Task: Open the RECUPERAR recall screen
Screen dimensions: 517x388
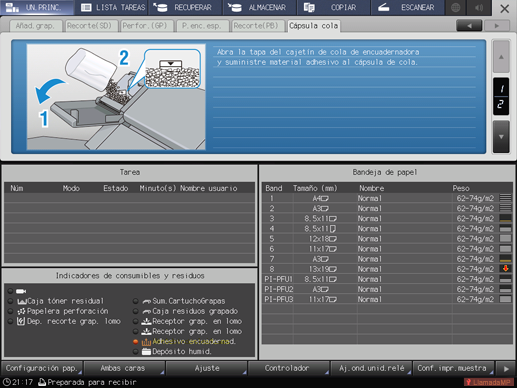Action: [185, 7]
